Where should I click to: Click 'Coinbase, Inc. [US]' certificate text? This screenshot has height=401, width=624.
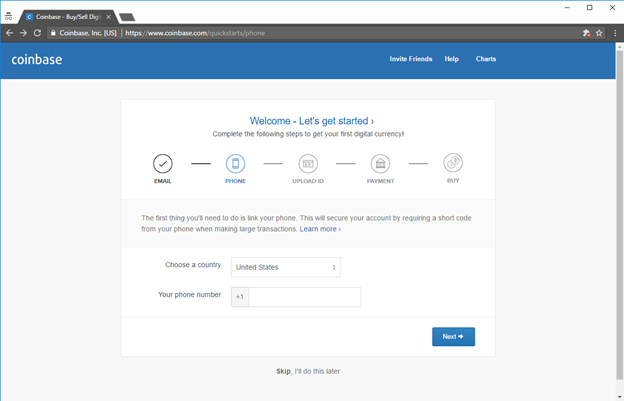88,33
